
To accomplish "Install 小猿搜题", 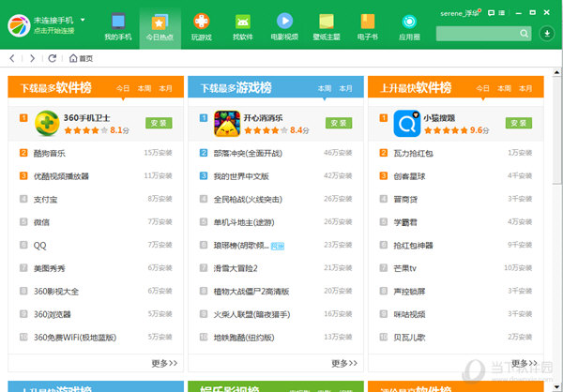I will click(x=519, y=123).
